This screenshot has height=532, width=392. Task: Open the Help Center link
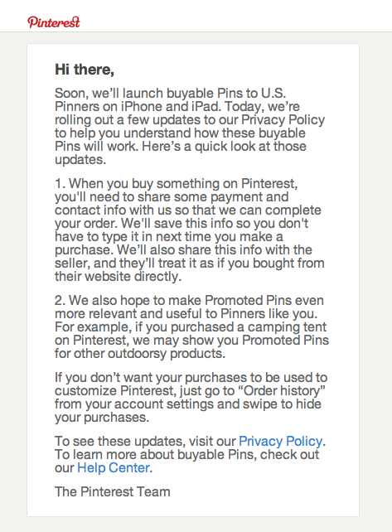[x=114, y=467]
